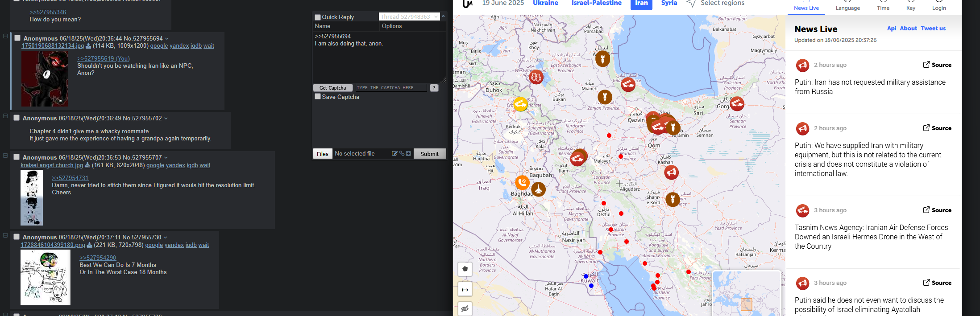Check the box for post No.527955730
The width and height of the screenshot is (980, 316).
17,237
